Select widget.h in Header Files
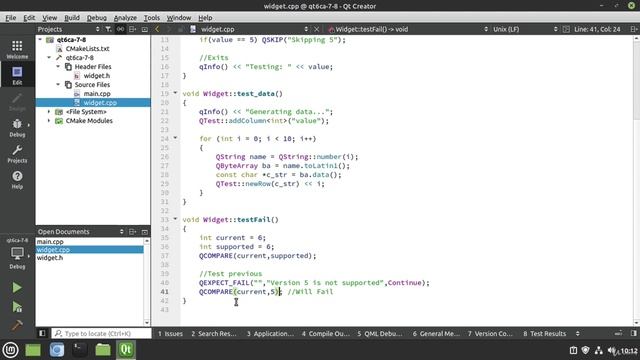640x360 pixels. (x=97, y=76)
